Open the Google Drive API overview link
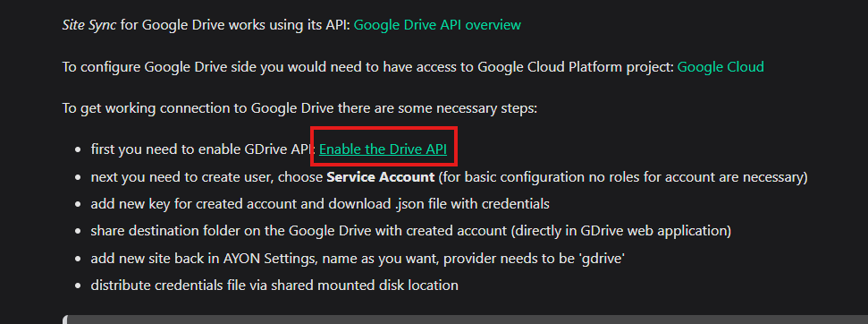Screen dimensions: 868x324 pyautogui.click(x=437, y=25)
